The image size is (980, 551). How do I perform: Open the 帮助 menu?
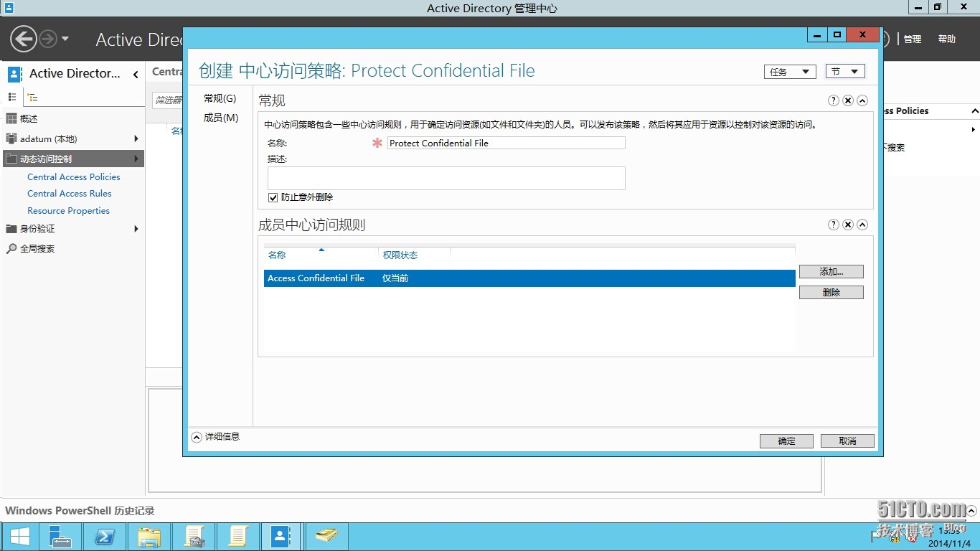click(947, 39)
